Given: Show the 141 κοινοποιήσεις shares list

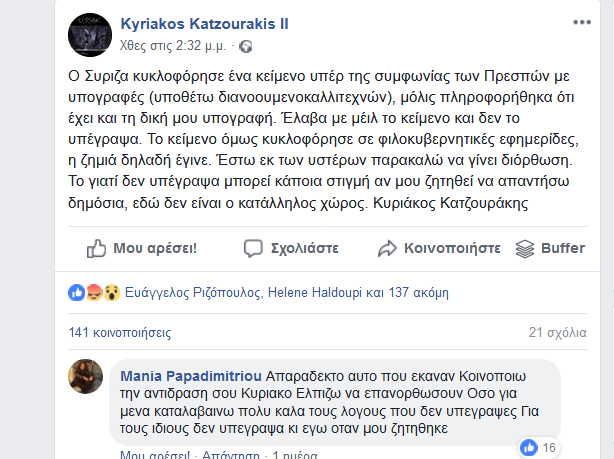Looking at the screenshot, I should click(105, 331).
